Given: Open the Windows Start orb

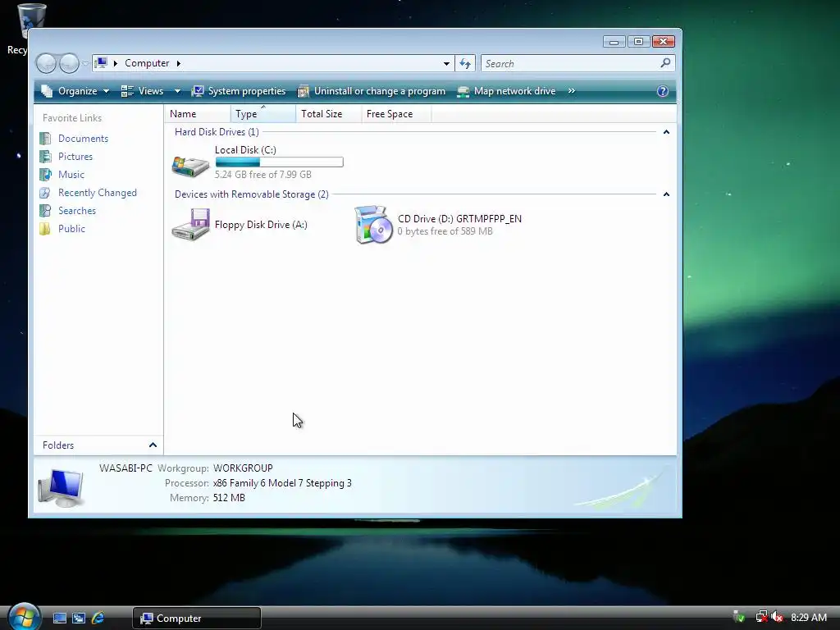Looking at the screenshot, I should 24,617.
